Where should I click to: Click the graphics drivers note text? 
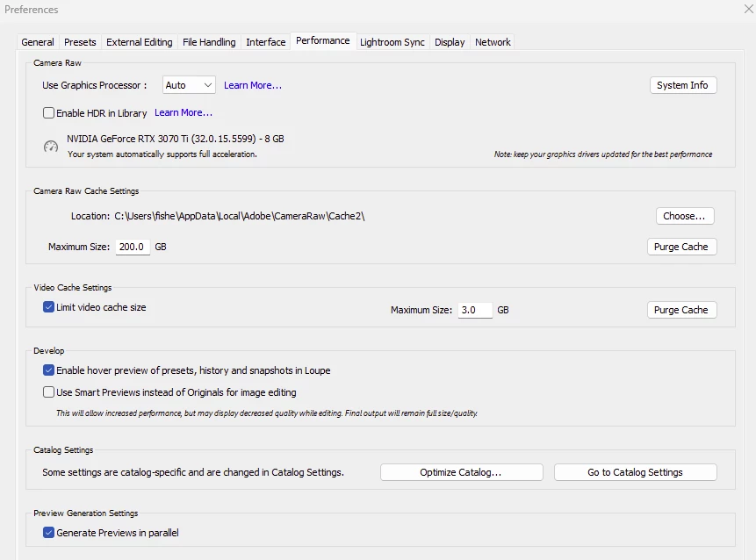602,154
